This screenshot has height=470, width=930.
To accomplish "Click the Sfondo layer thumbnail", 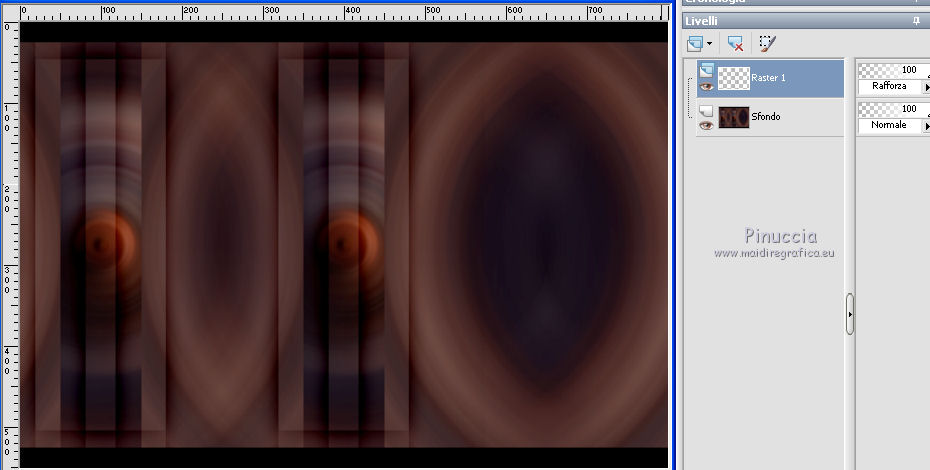I will coord(734,117).
